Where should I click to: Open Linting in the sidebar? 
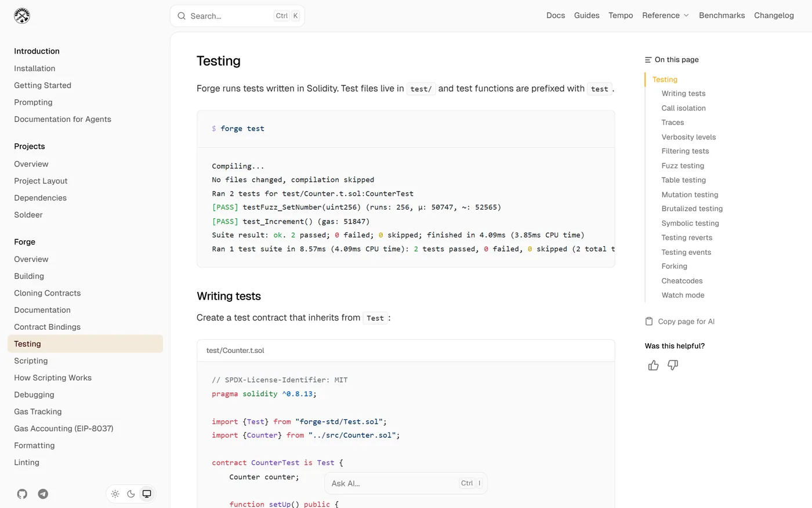[x=27, y=462]
